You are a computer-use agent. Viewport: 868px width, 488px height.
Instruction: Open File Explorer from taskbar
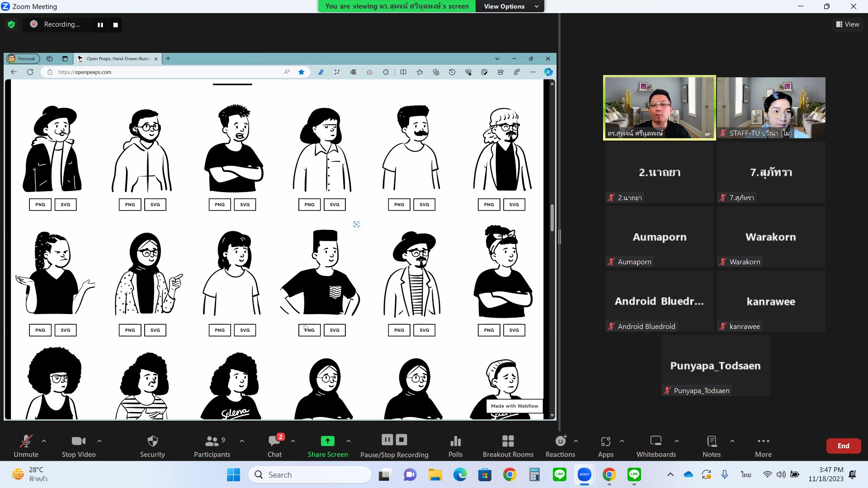coord(435,475)
